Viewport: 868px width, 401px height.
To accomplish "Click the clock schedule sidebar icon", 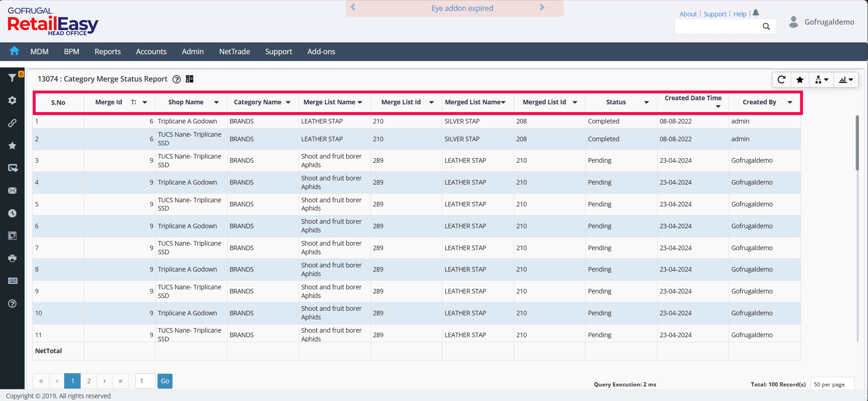I will point(12,213).
